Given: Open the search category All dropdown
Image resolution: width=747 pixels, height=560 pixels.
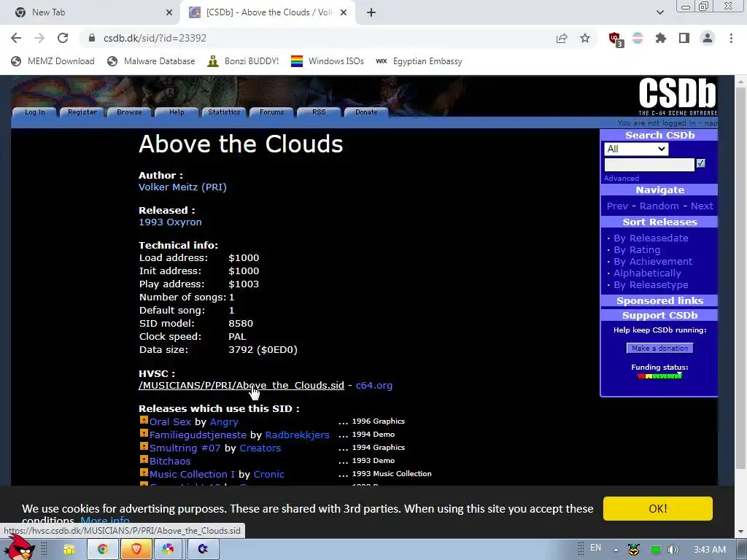Looking at the screenshot, I should click(x=636, y=149).
